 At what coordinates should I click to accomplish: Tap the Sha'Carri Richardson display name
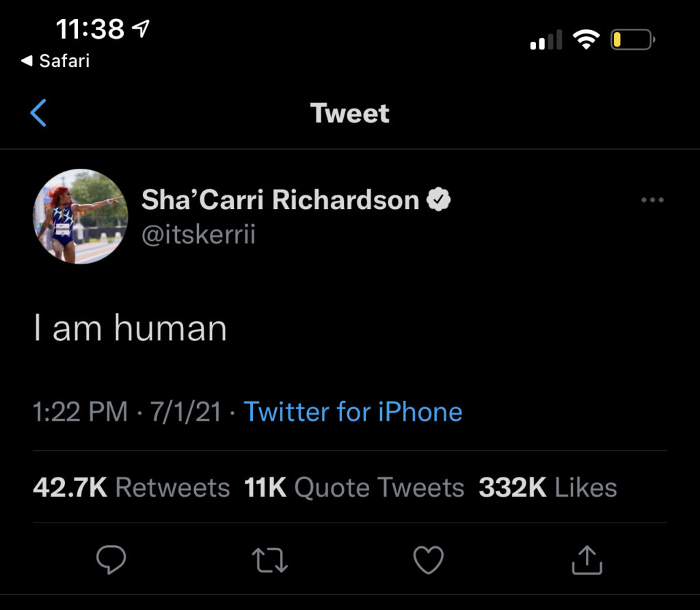[x=280, y=200]
